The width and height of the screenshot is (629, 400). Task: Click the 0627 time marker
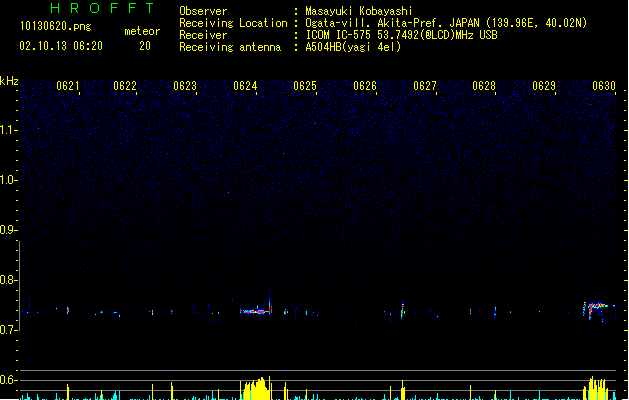425,86
